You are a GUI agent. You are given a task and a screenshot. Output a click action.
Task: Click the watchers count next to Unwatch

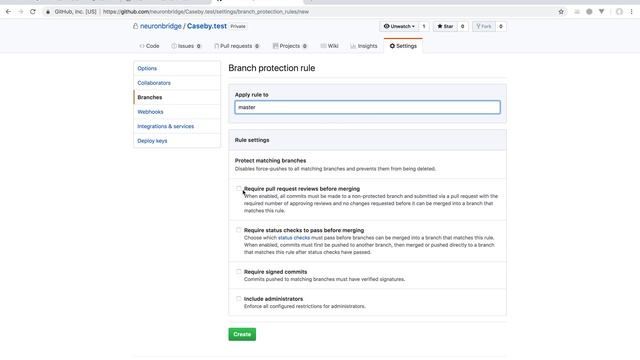tap(424, 26)
